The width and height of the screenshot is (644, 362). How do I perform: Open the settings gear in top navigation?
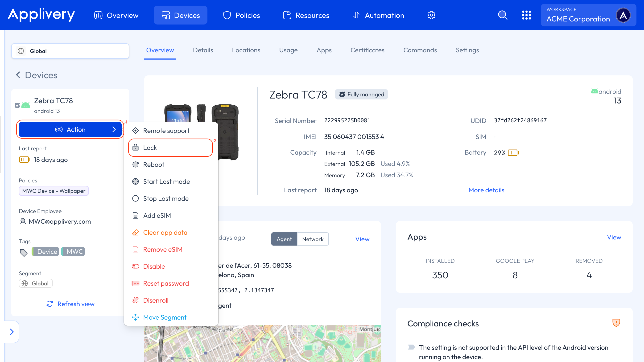tap(431, 15)
